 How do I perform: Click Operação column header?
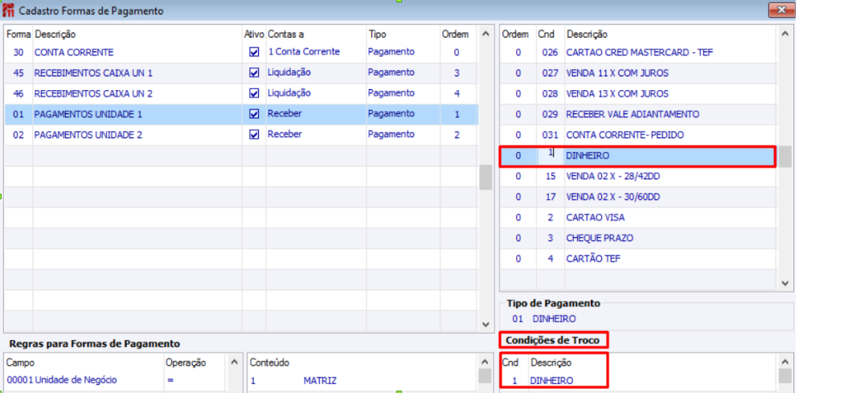pyautogui.click(x=186, y=363)
